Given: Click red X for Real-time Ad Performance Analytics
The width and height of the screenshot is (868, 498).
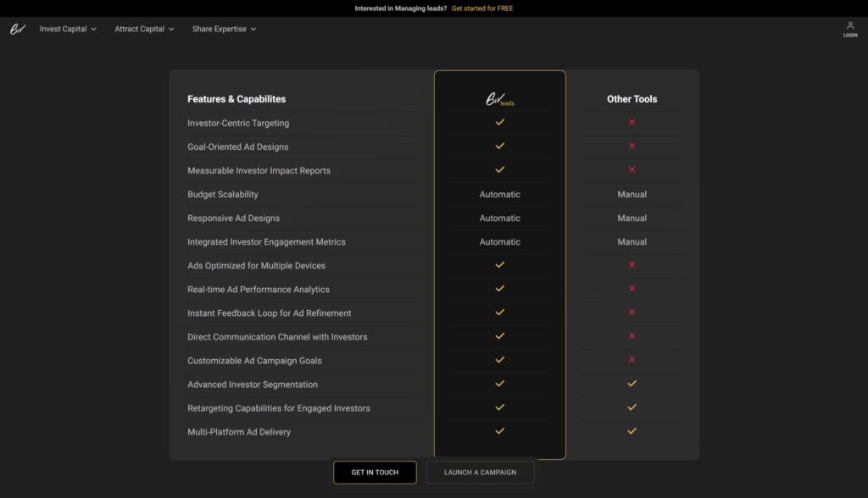Looking at the screenshot, I should pos(632,289).
